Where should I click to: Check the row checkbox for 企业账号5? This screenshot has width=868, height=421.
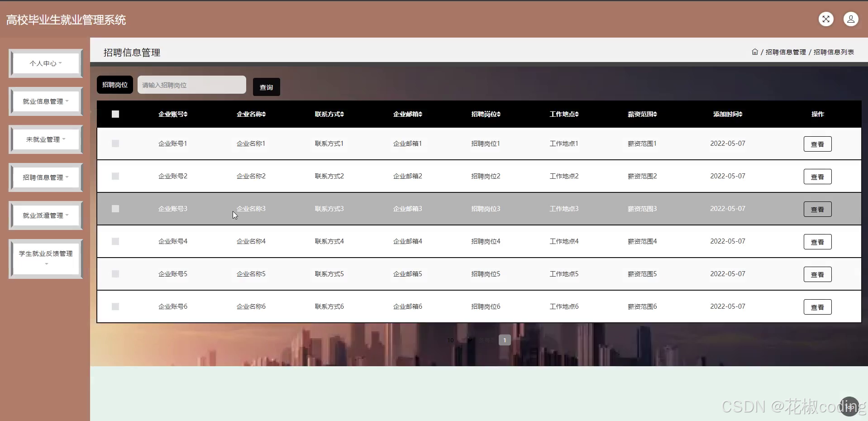click(x=115, y=274)
